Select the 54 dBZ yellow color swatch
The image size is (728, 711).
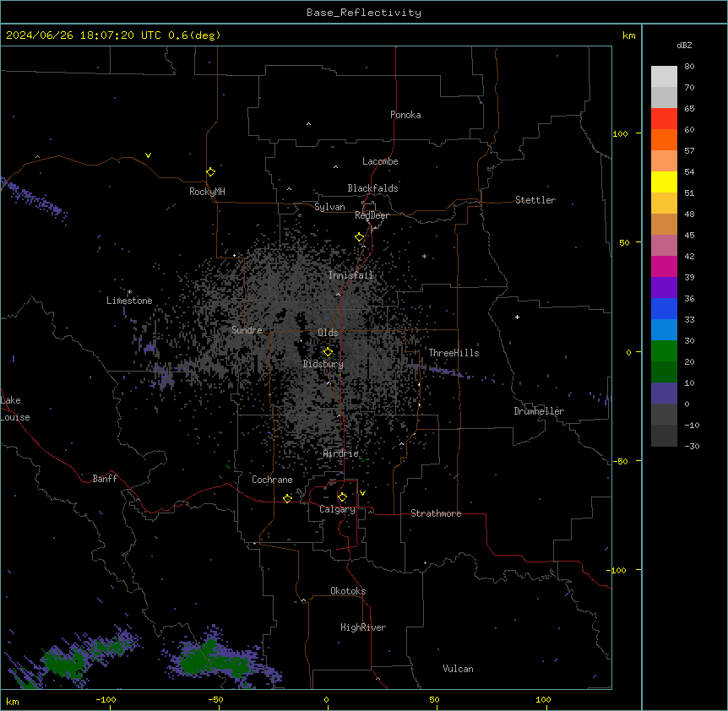pos(664,182)
